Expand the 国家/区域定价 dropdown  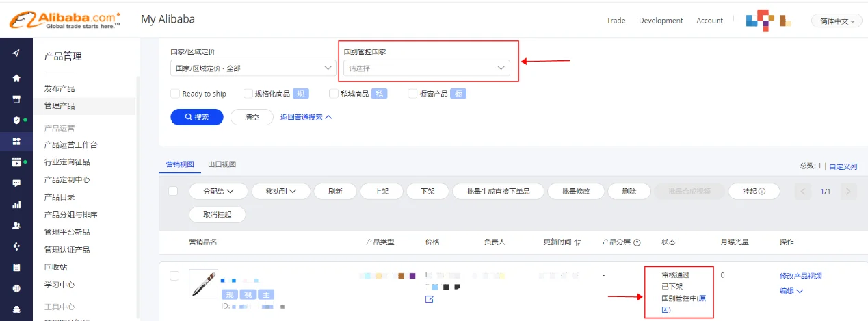point(252,68)
